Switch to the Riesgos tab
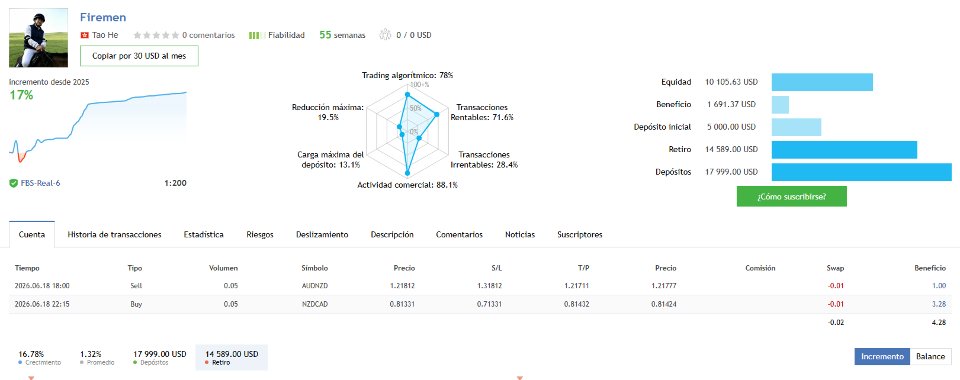 (260, 234)
